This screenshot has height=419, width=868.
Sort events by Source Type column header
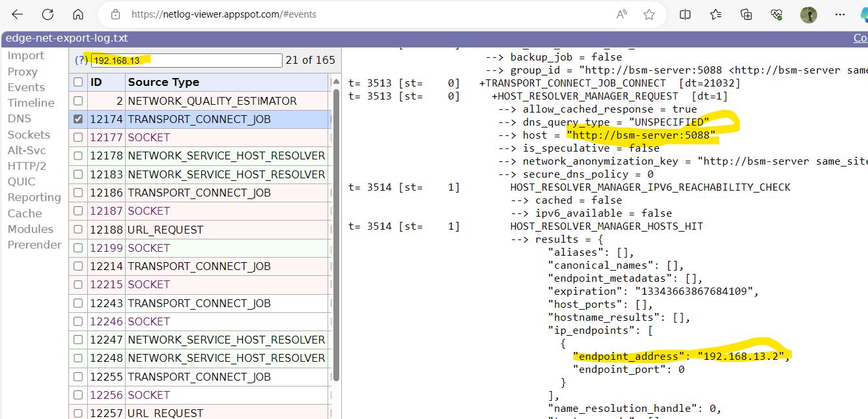[227, 82]
